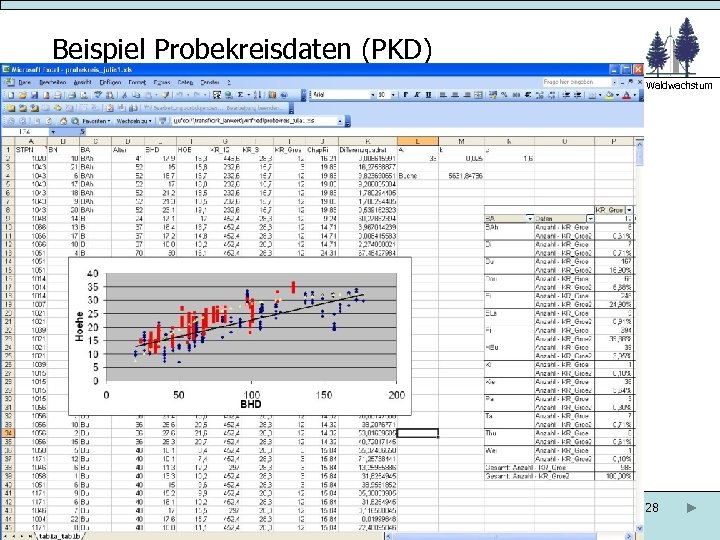Click the Font Color red A swatch
This screenshot has width=720, height=540.
click(626, 95)
